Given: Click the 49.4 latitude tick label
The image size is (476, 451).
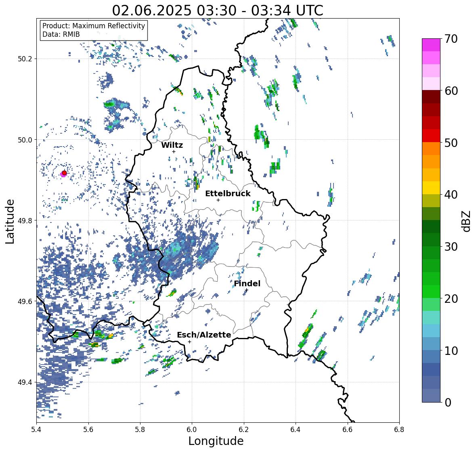Looking at the screenshot, I should pos(25,382).
